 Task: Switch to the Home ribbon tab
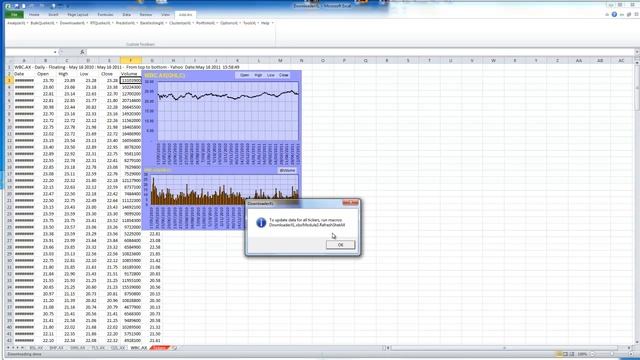coord(34,15)
